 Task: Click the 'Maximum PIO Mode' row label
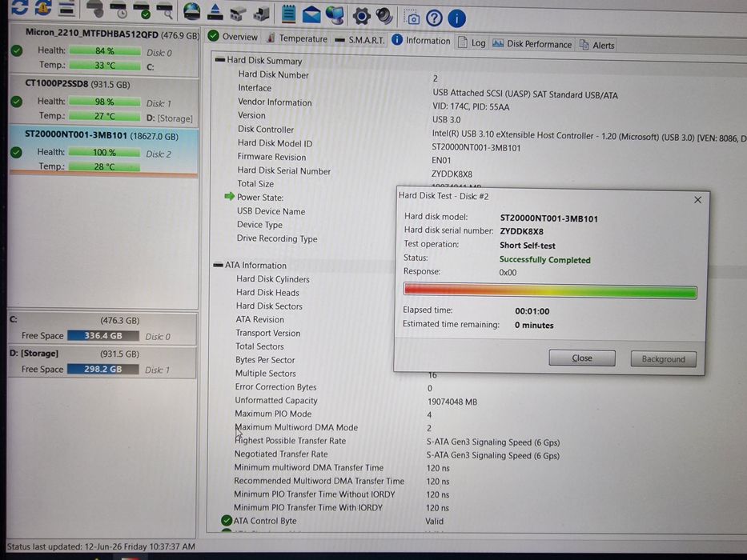[273, 414]
